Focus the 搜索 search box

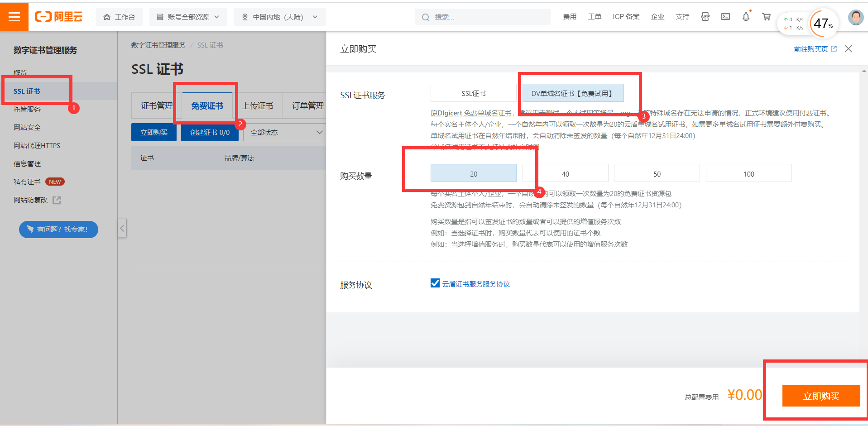(482, 17)
